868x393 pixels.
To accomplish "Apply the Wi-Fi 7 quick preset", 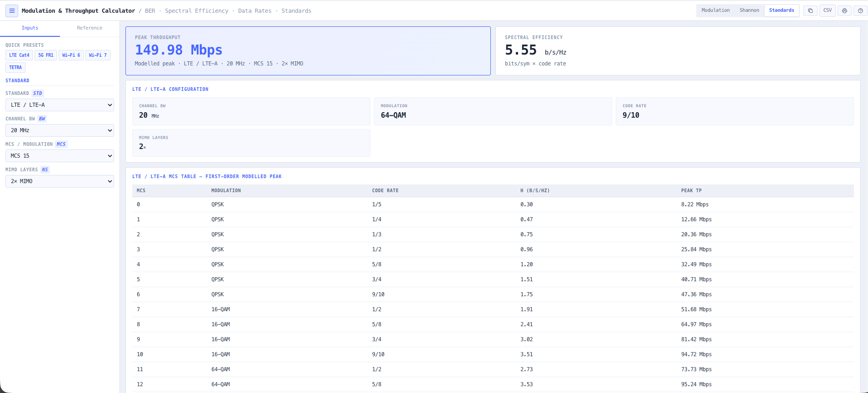I will pos(98,55).
